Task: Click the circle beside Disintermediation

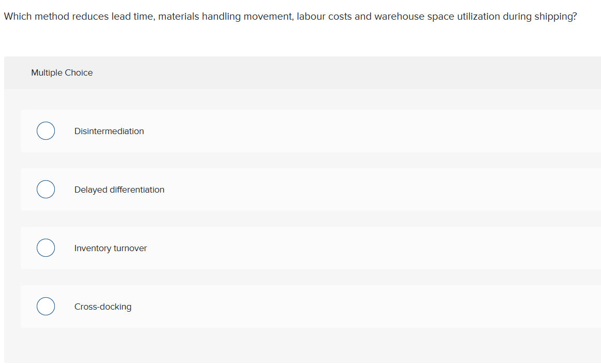Action: click(x=46, y=130)
